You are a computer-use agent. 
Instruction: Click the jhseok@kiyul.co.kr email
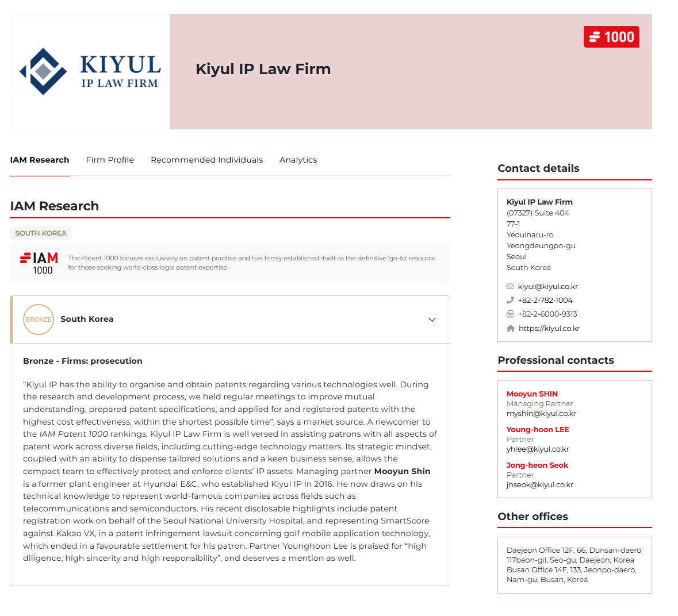(539, 484)
